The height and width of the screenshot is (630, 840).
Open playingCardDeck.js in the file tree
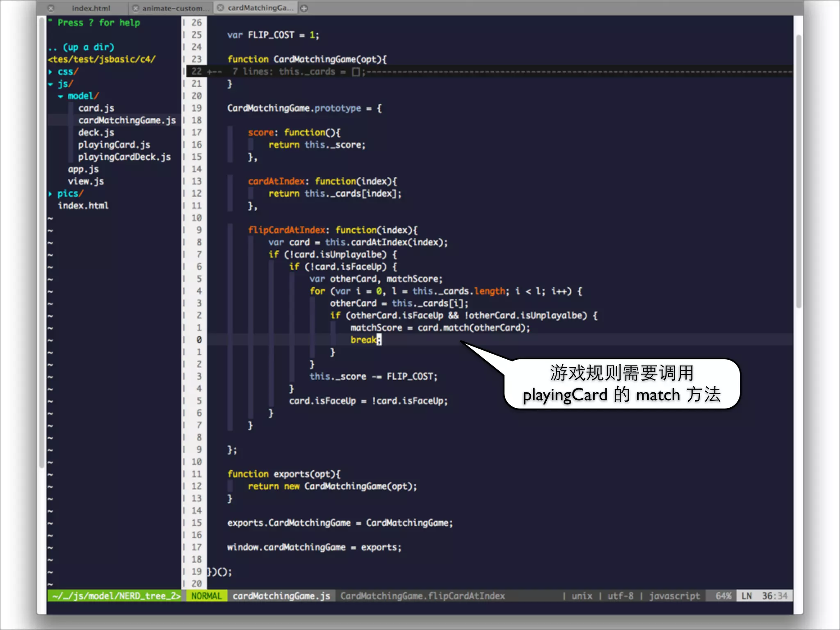(125, 157)
